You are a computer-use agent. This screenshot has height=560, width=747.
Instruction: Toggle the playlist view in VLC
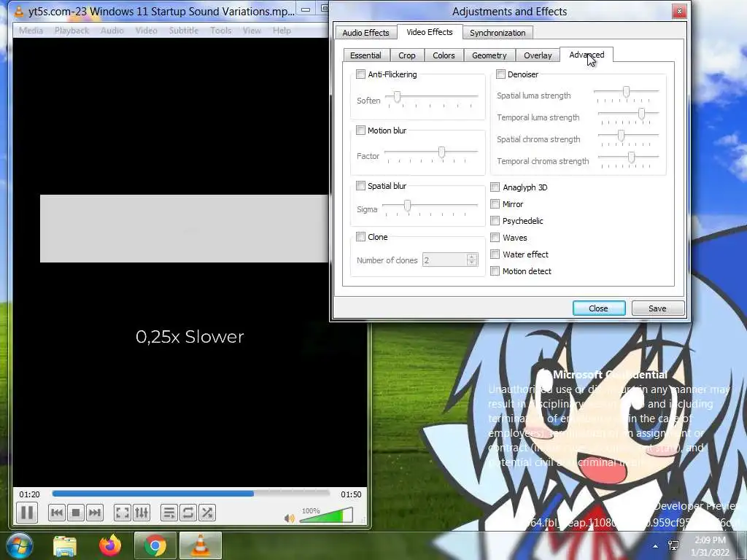tap(169, 513)
